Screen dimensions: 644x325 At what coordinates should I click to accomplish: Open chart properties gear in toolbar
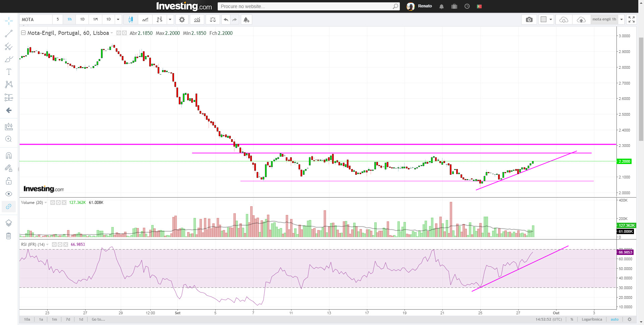[182, 20]
